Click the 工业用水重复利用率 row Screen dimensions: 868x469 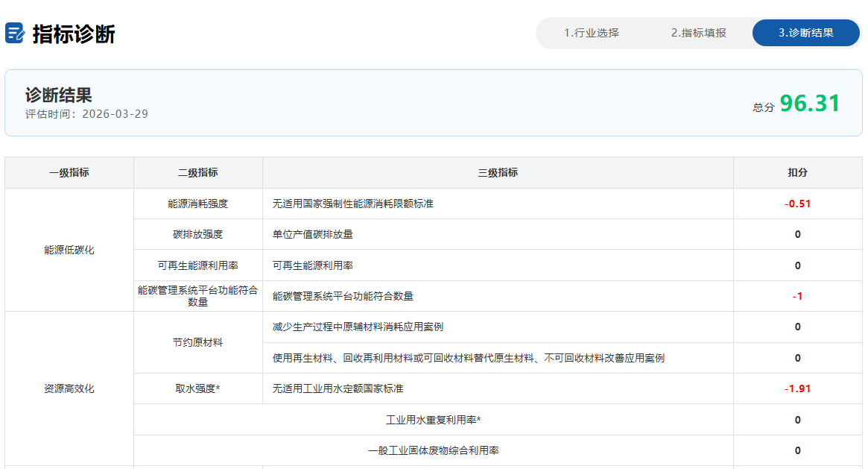click(x=433, y=420)
